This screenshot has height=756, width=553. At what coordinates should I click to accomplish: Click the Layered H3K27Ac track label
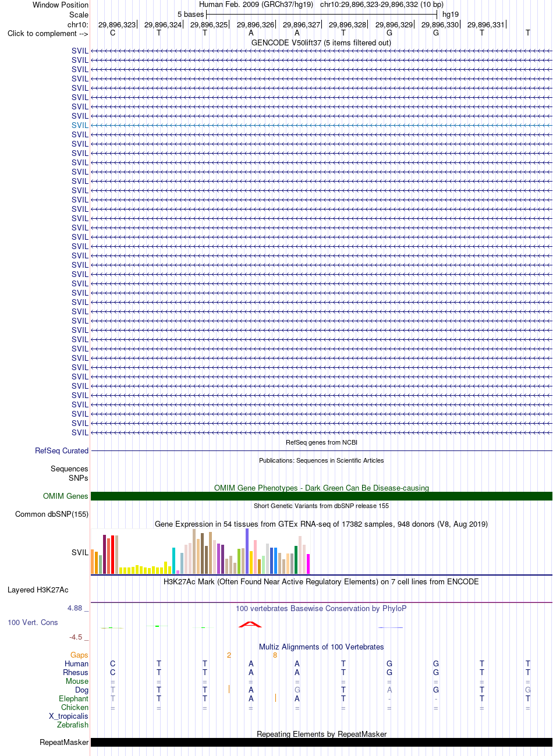38,590
